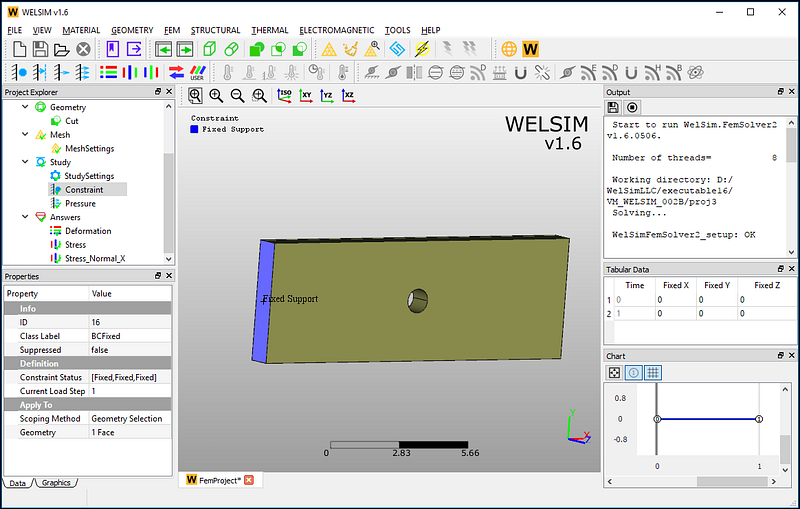Switch to ISO view orientation

tap(283, 95)
